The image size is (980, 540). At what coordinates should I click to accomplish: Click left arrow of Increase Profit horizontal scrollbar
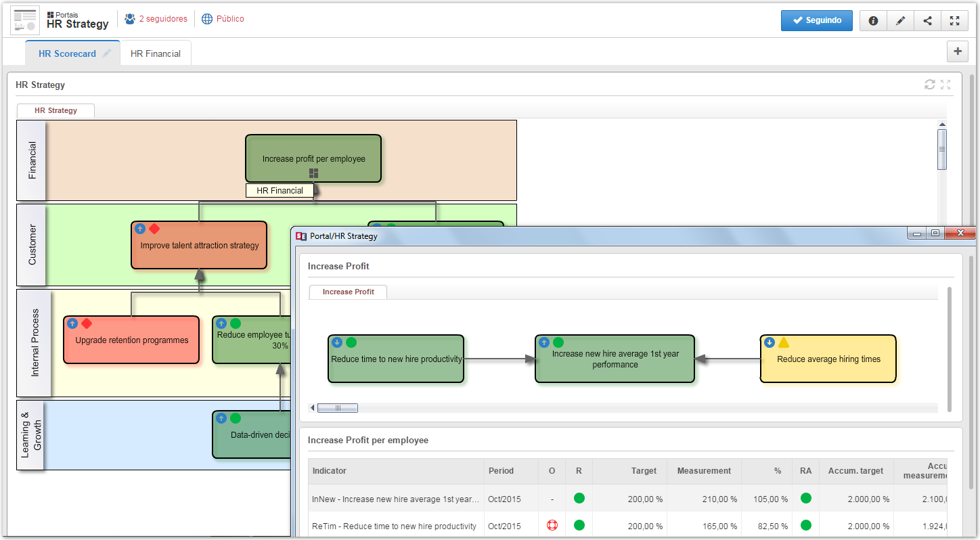point(313,408)
